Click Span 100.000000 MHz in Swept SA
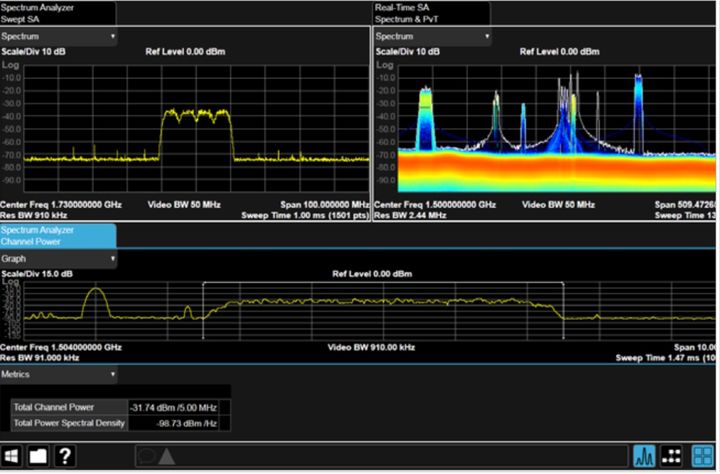720x474 pixels. tap(325, 205)
